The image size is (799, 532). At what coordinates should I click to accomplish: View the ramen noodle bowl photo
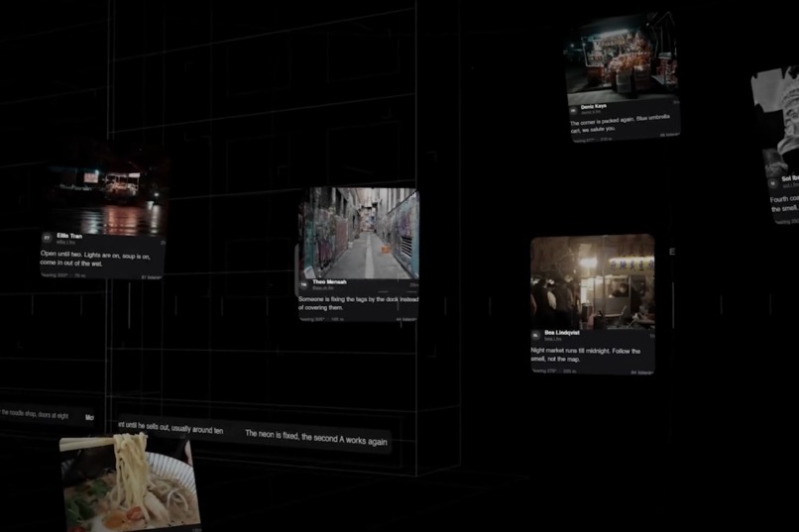129,483
